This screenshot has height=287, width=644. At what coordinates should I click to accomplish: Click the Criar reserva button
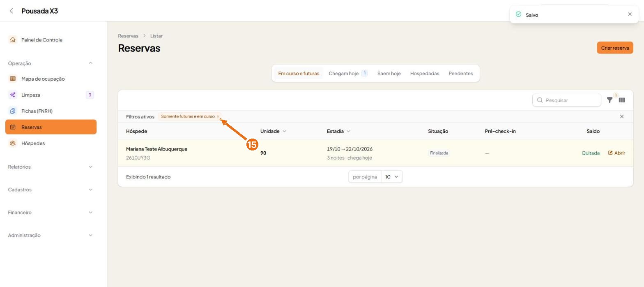[x=615, y=48]
